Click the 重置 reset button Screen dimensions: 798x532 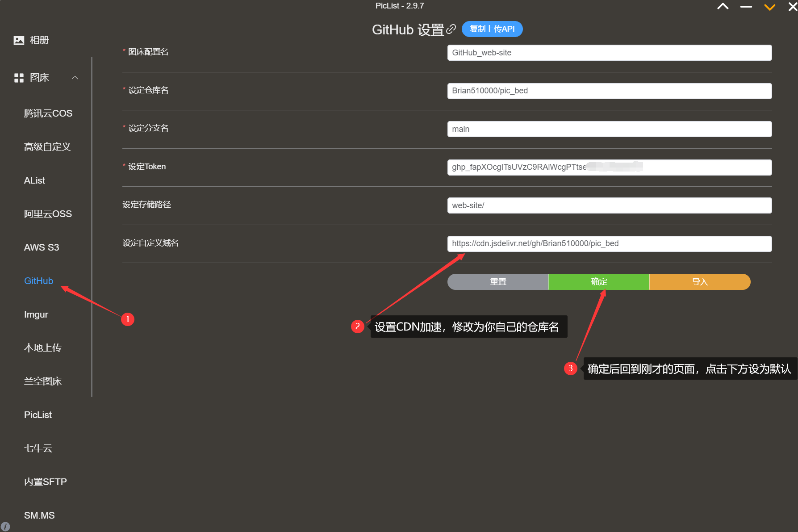(497, 282)
